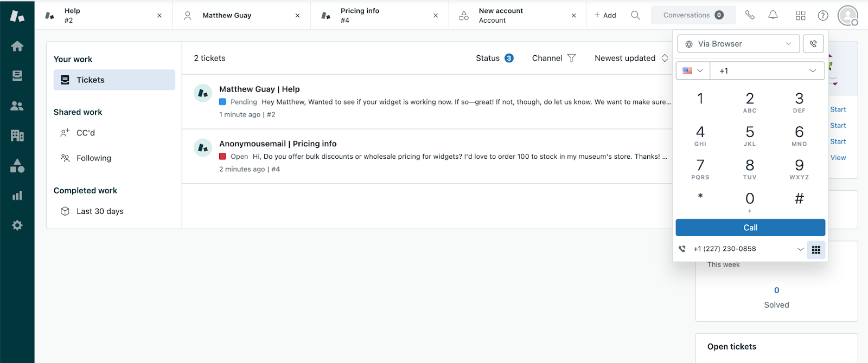Close the New account tab
868x363 pixels.
pyautogui.click(x=574, y=16)
